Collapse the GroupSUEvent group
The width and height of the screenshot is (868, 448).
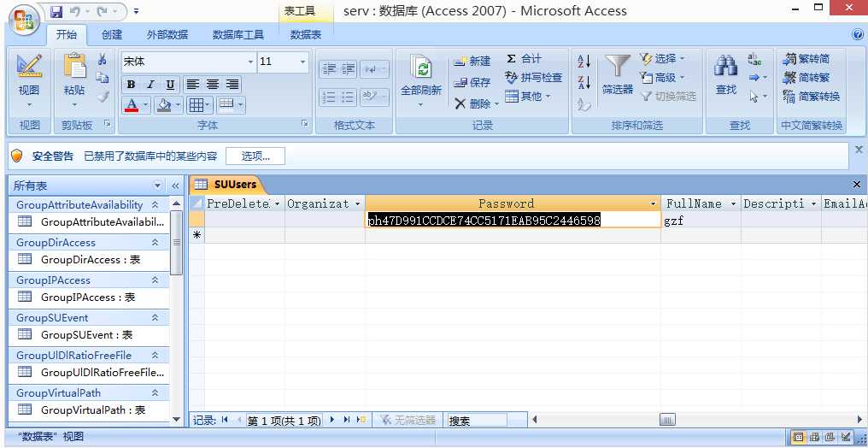[155, 318]
